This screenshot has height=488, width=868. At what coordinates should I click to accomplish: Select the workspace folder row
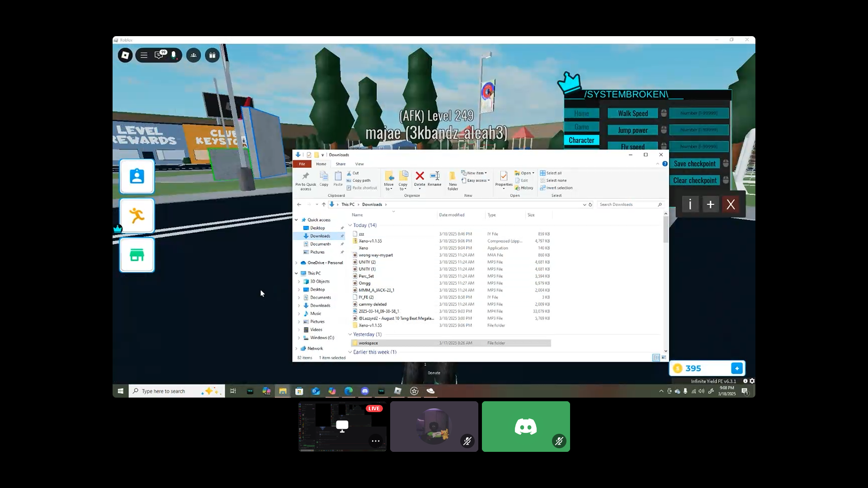(451, 343)
